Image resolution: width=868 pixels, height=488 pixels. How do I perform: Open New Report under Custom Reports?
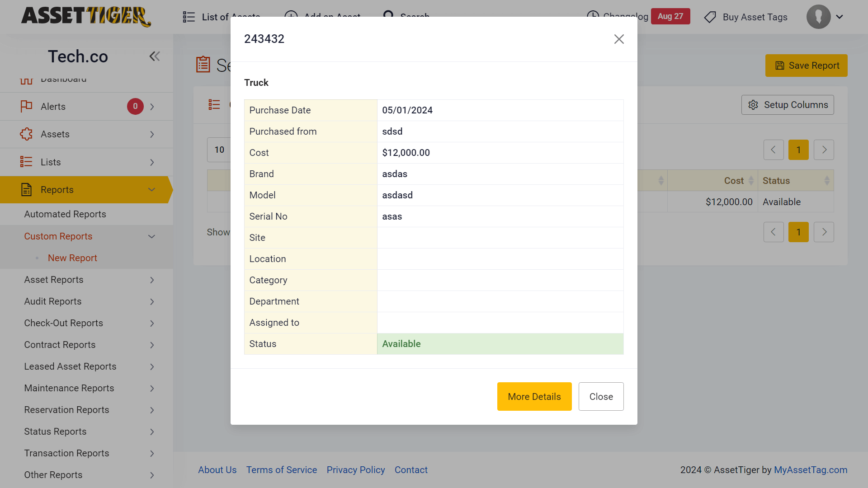click(x=72, y=258)
